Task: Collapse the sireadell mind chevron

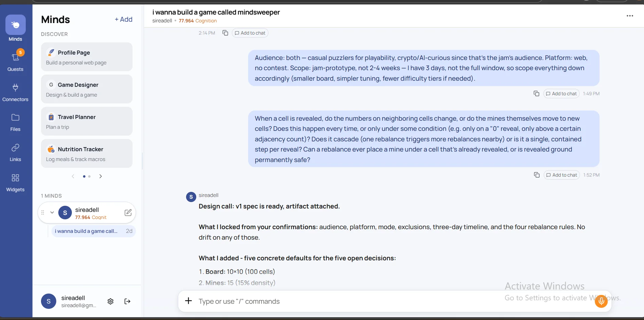Action: pyautogui.click(x=52, y=213)
